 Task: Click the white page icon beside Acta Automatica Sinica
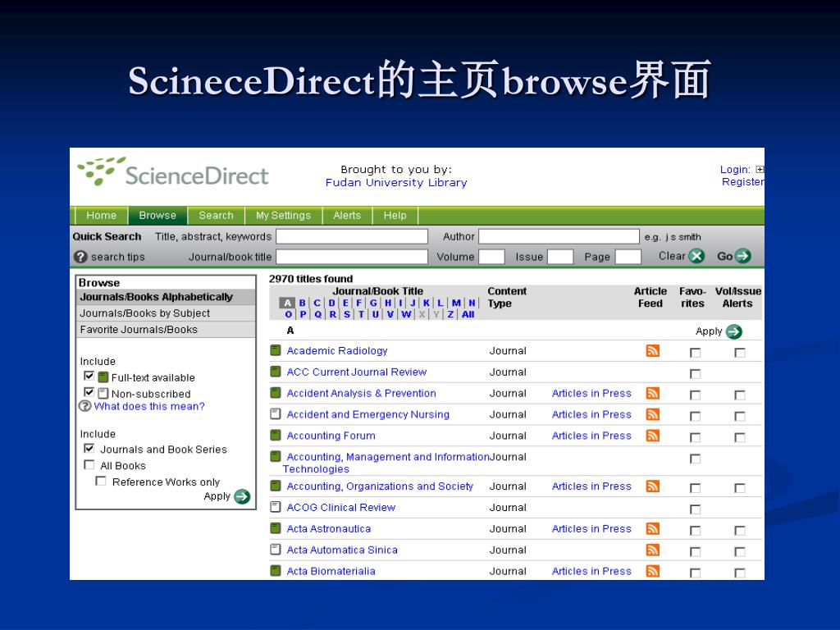tap(276, 549)
